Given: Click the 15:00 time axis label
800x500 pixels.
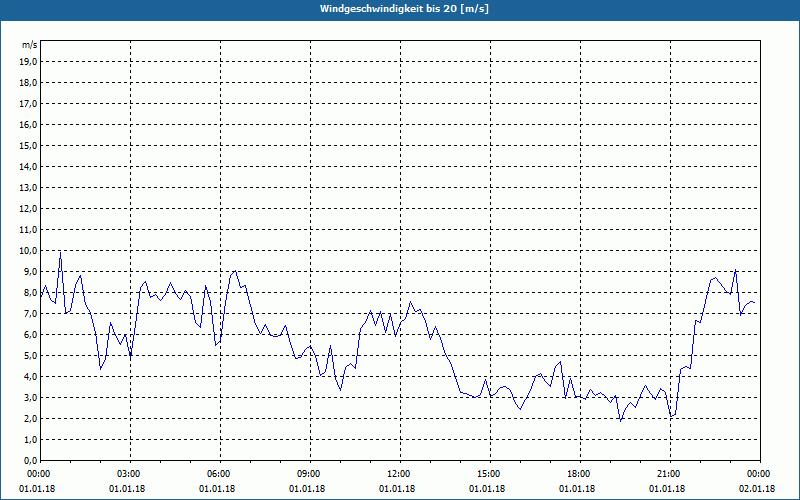Looking at the screenshot, I should 490,474.
